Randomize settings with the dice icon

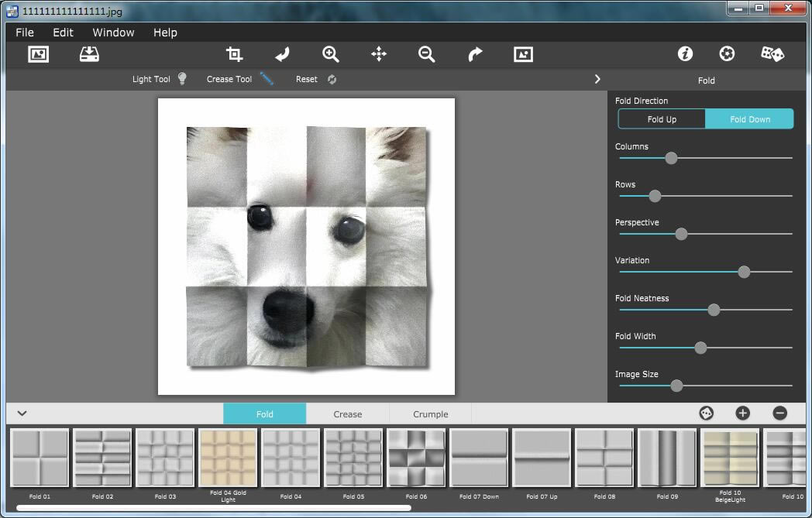[772, 54]
